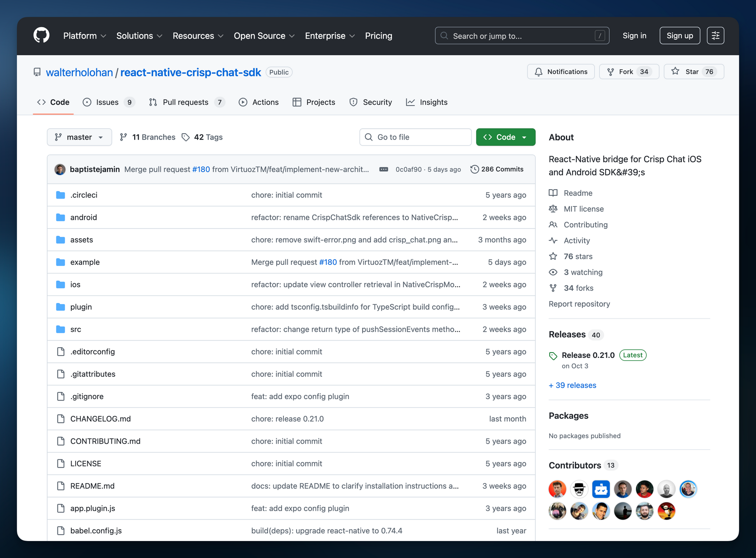Click the ellipsis icon on the latest commit
Image resolution: width=756 pixels, height=558 pixels.
384,169
